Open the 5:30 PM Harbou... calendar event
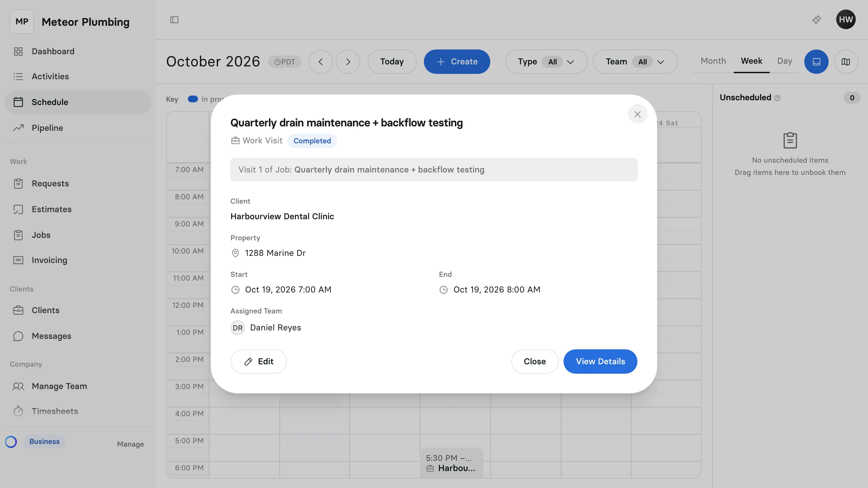 pyautogui.click(x=451, y=463)
